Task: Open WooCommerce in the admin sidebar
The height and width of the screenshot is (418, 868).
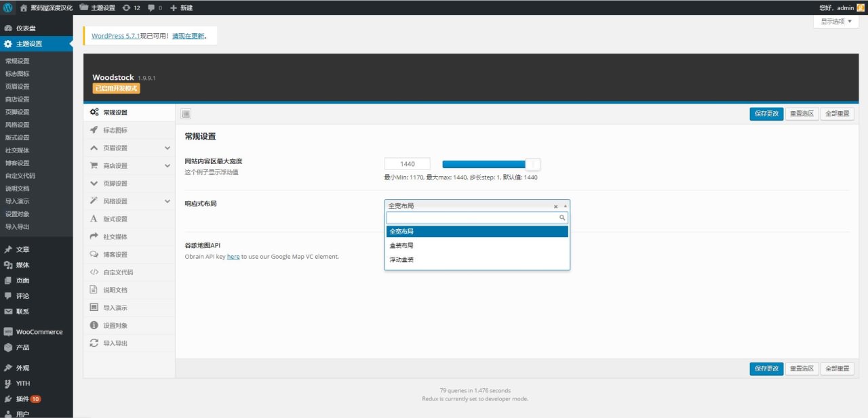Action: (x=39, y=332)
